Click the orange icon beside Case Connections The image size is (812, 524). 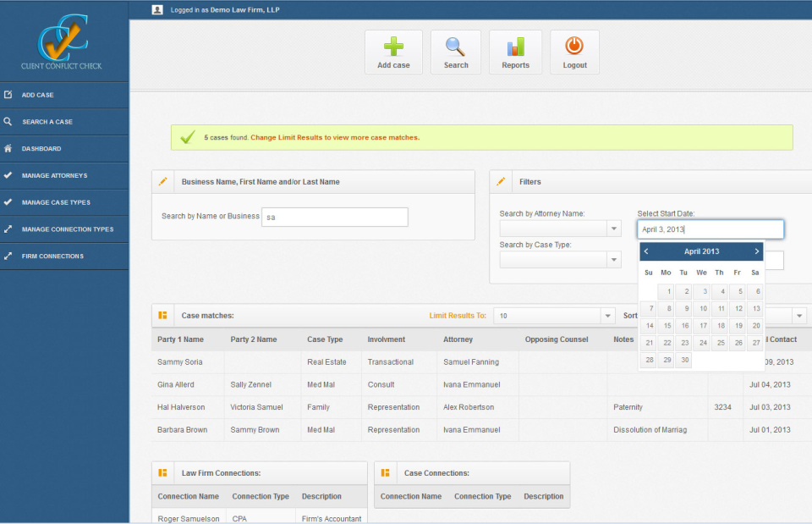(x=385, y=472)
